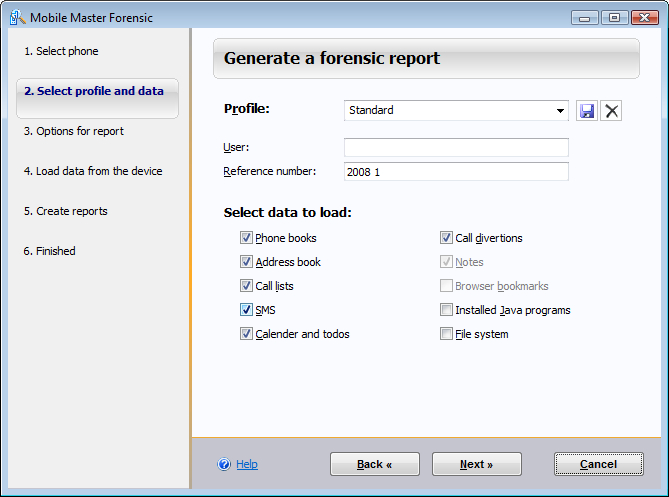Toggle Calender and todos checkbox
The width and height of the screenshot is (669, 497).
246,334
